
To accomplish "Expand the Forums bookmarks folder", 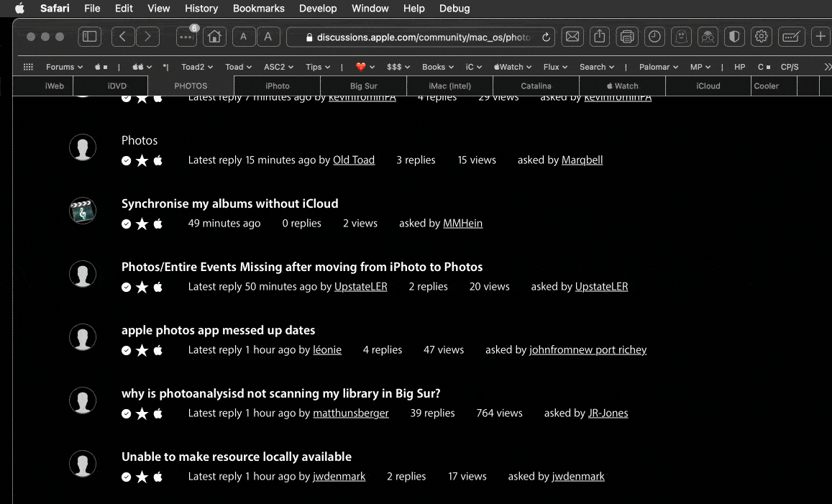I will coord(64,67).
